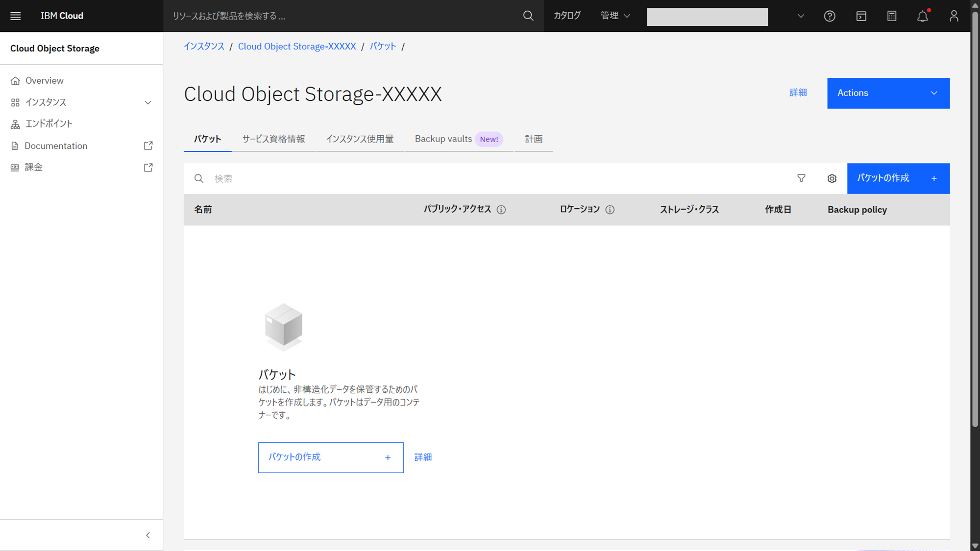The height and width of the screenshot is (551, 980).
Task: Open the cost estimator calculator icon
Action: 892,16
